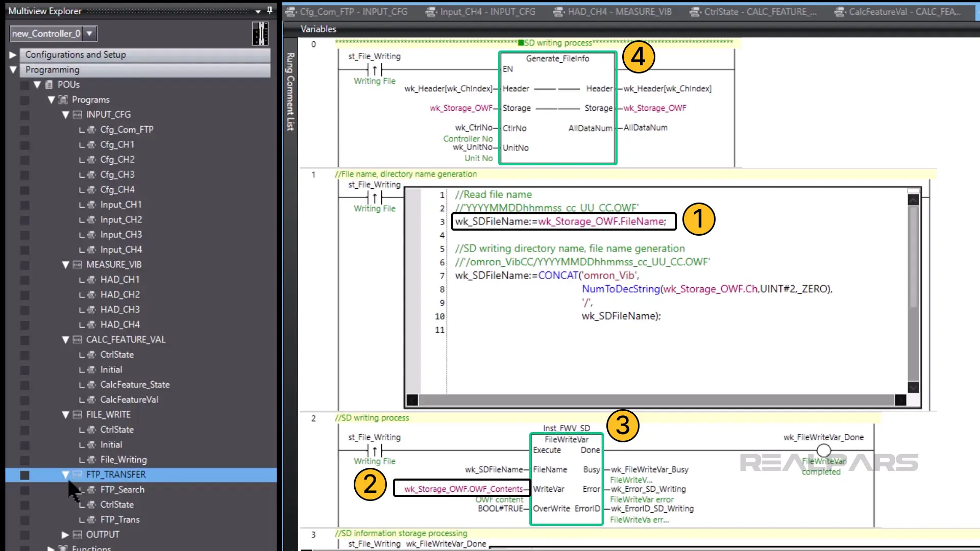Viewport: 980px width, 551px height.
Task: Open the Input_CH2 section icon
Action: (x=91, y=220)
